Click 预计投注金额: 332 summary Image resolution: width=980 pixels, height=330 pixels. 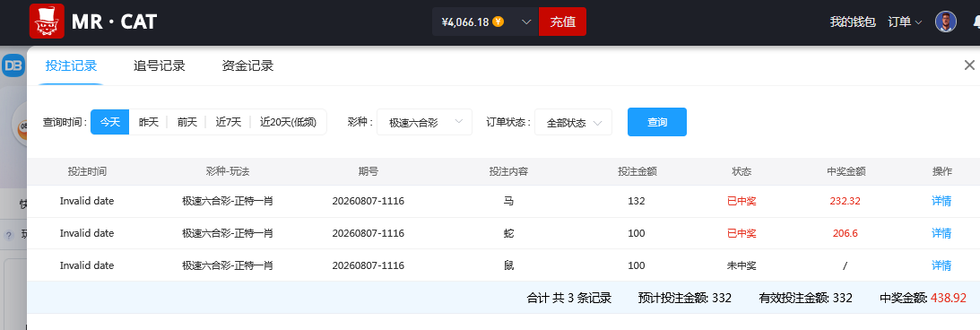coord(685,298)
